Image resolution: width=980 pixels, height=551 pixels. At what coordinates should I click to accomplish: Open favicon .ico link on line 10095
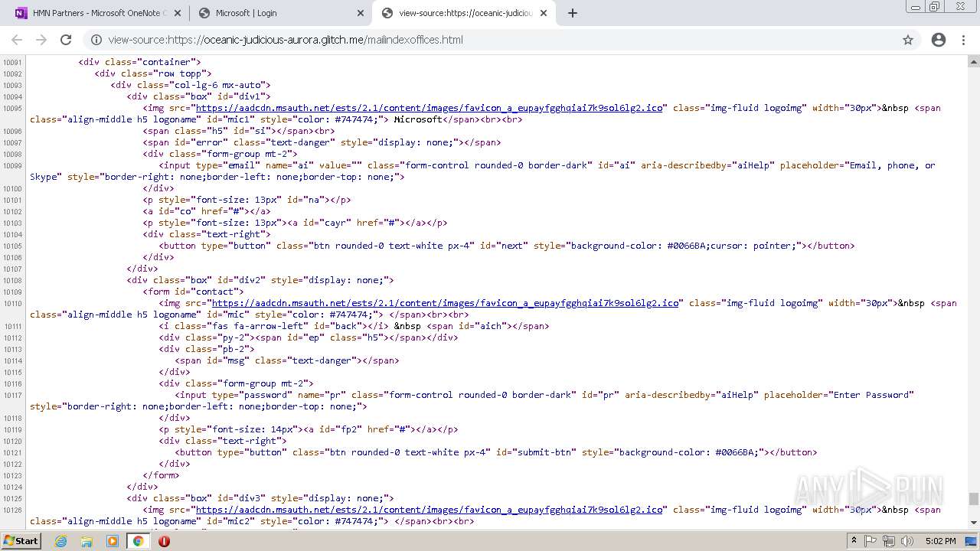430,108
